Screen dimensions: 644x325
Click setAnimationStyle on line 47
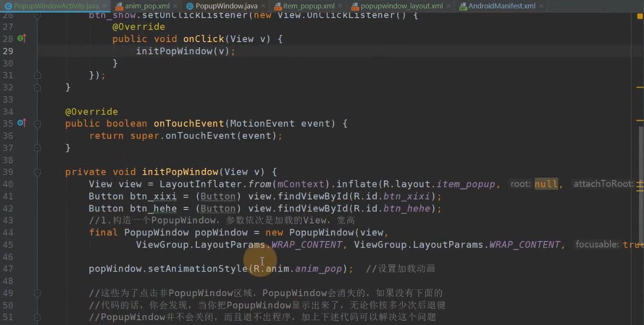click(x=197, y=269)
